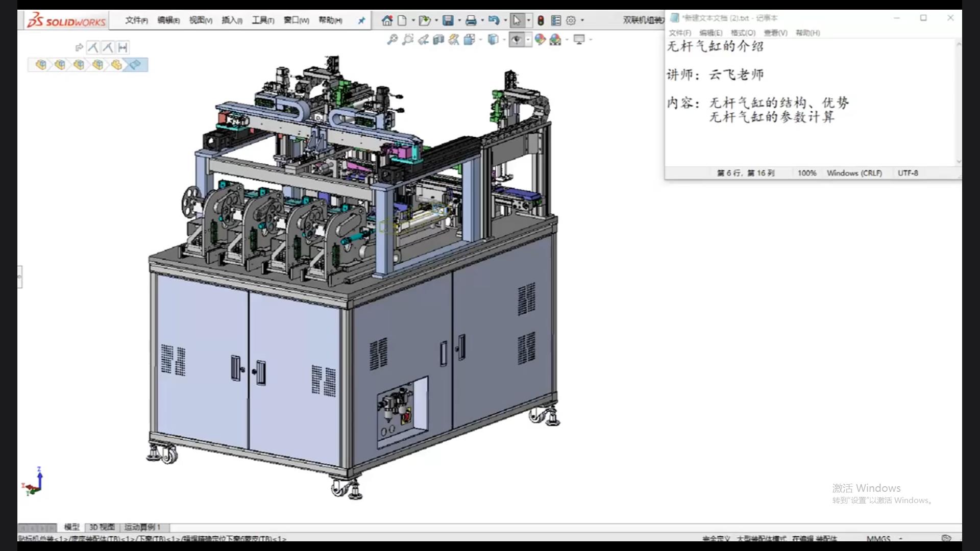
Task: Print using the printer icon
Action: (471, 20)
